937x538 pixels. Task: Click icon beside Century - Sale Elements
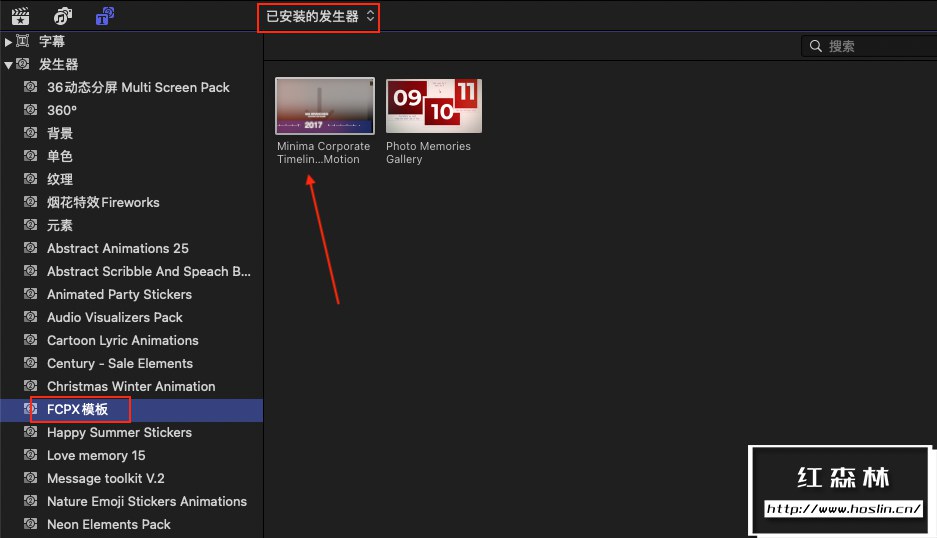[30, 363]
